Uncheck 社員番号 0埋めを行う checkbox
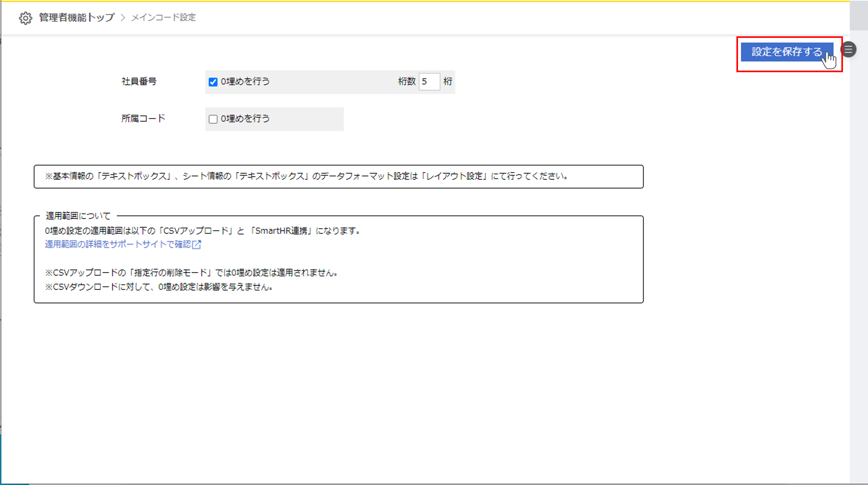The width and height of the screenshot is (868, 485). 213,82
